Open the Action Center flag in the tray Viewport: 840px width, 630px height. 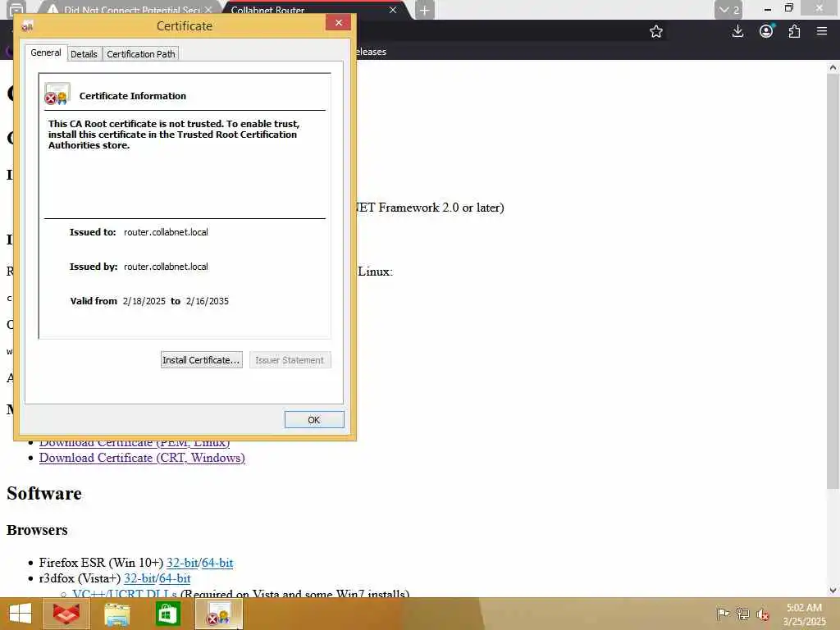click(x=723, y=614)
